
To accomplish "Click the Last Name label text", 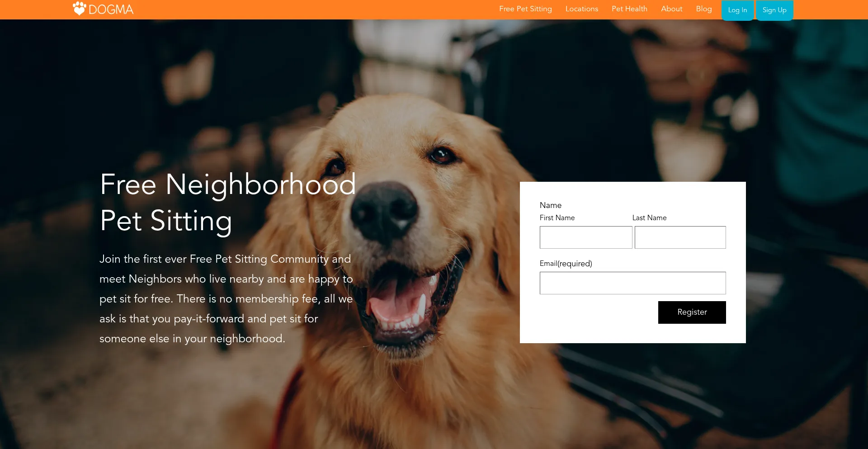I will click(649, 218).
